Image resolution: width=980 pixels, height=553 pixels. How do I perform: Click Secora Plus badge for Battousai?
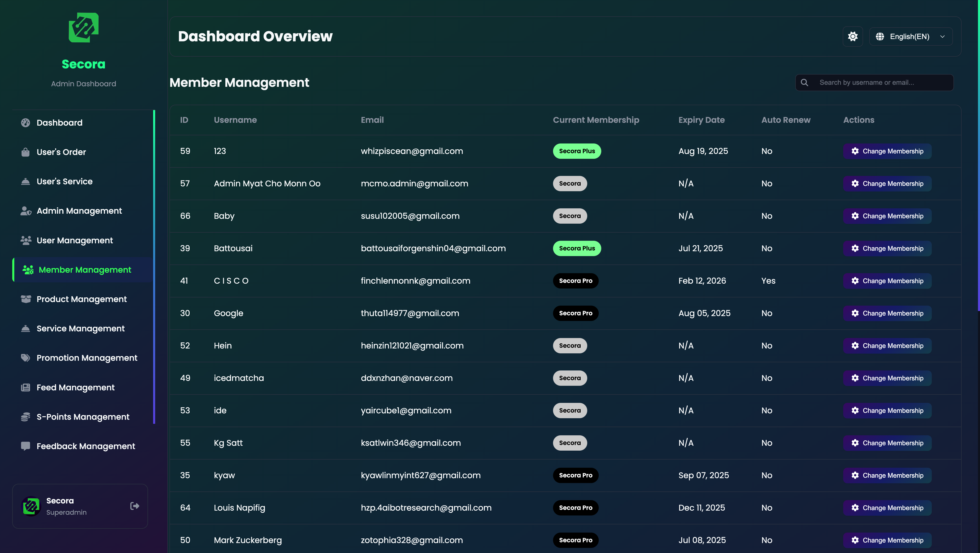pyautogui.click(x=577, y=248)
